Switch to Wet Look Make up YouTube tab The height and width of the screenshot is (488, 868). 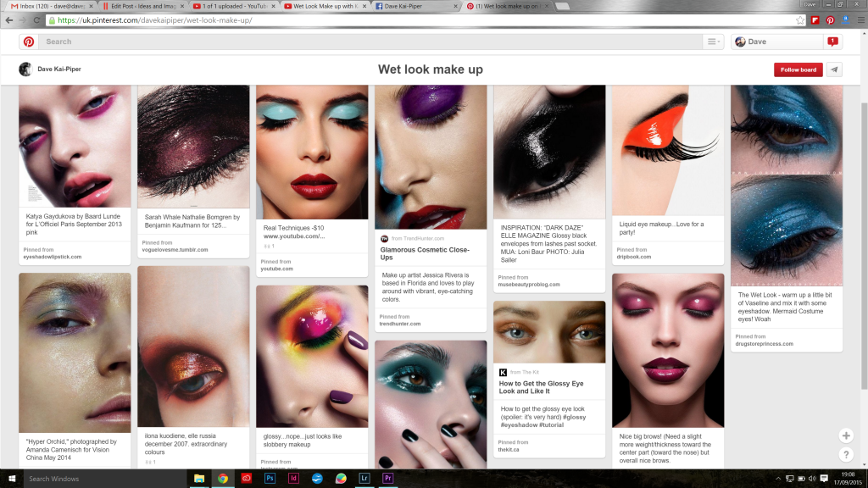click(x=325, y=6)
